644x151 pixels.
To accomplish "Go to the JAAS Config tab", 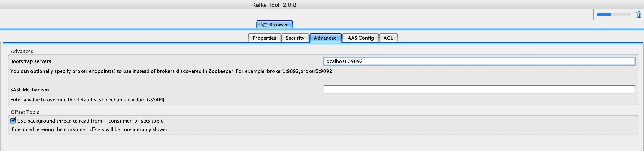I will 360,38.
